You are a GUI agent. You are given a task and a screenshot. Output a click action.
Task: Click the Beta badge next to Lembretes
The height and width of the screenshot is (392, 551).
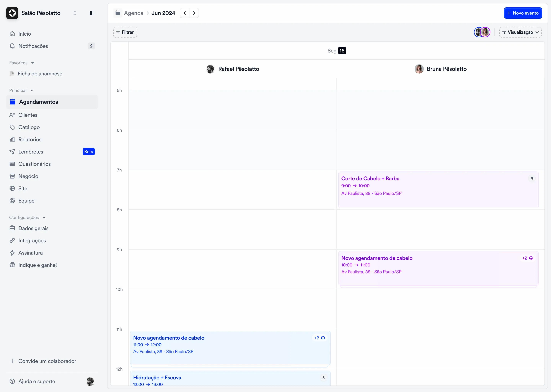coord(89,152)
